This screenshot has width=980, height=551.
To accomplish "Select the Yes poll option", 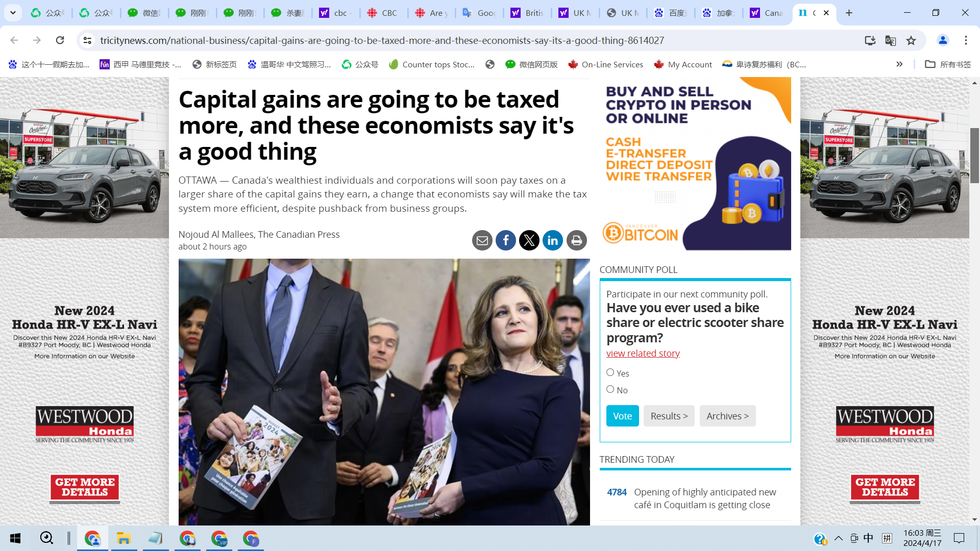I will pyautogui.click(x=610, y=372).
